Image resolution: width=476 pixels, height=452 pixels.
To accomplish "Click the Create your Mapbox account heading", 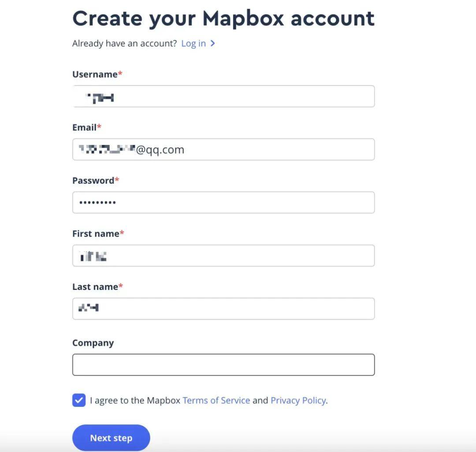I will pyautogui.click(x=223, y=19).
